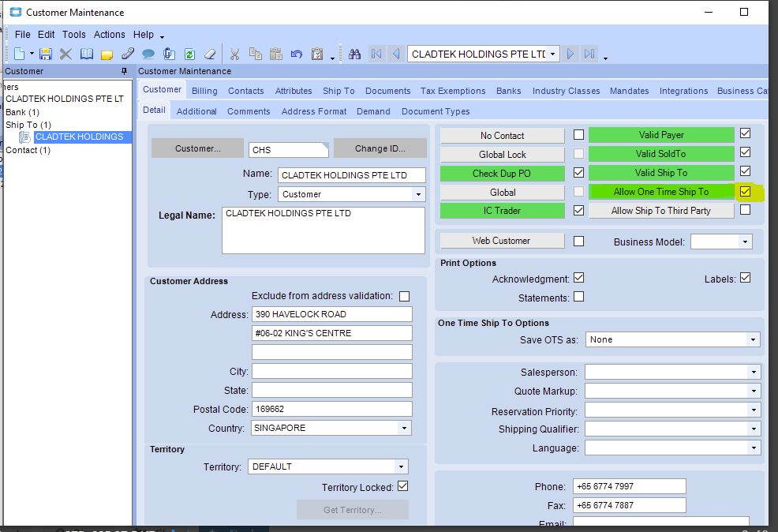The image size is (778, 532).
Task: Check Exclude from address validation
Action: pos(405,296)
